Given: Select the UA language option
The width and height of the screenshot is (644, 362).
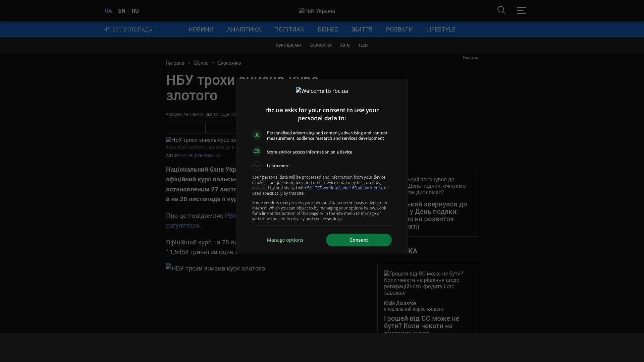Looking at the screenshot, I should point(108,11).
